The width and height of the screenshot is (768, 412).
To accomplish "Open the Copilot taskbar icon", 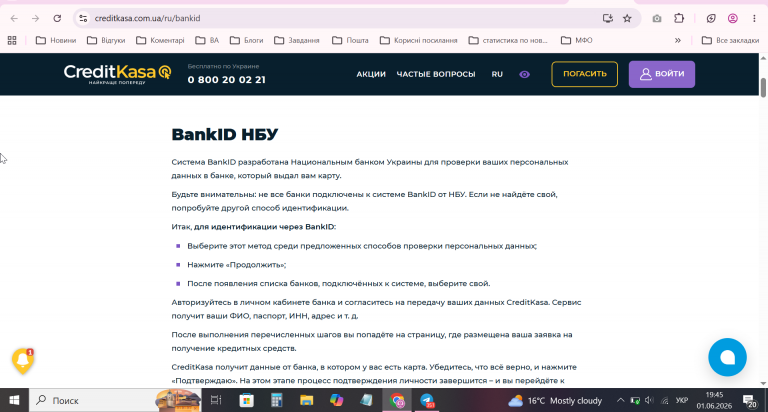I will pos(336,400).
